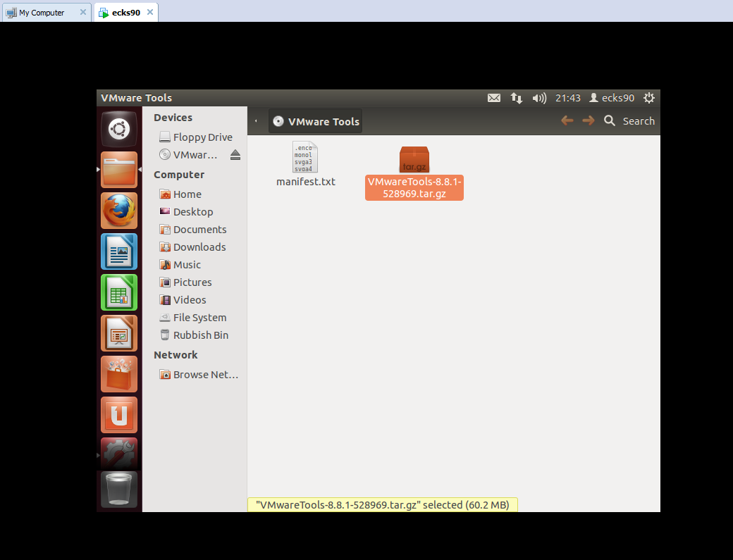
Task: Go to Home in the sidebar
Action: tap(180, 194)
